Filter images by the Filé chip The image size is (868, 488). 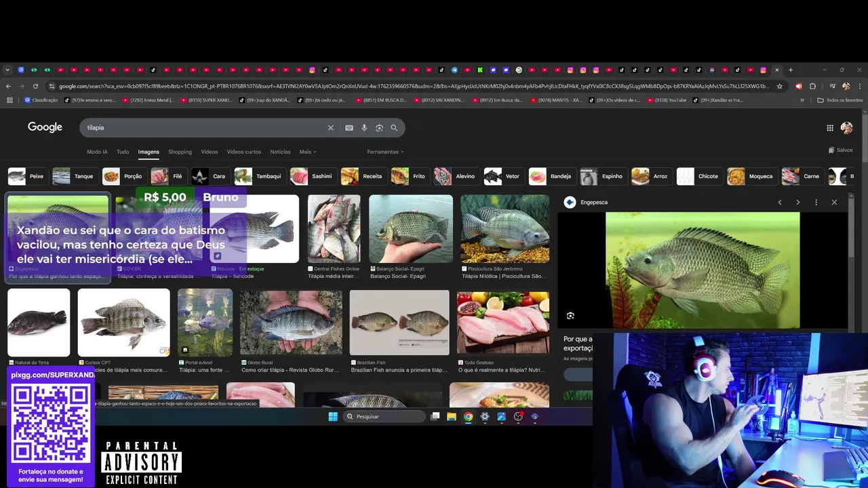point(168,176)
